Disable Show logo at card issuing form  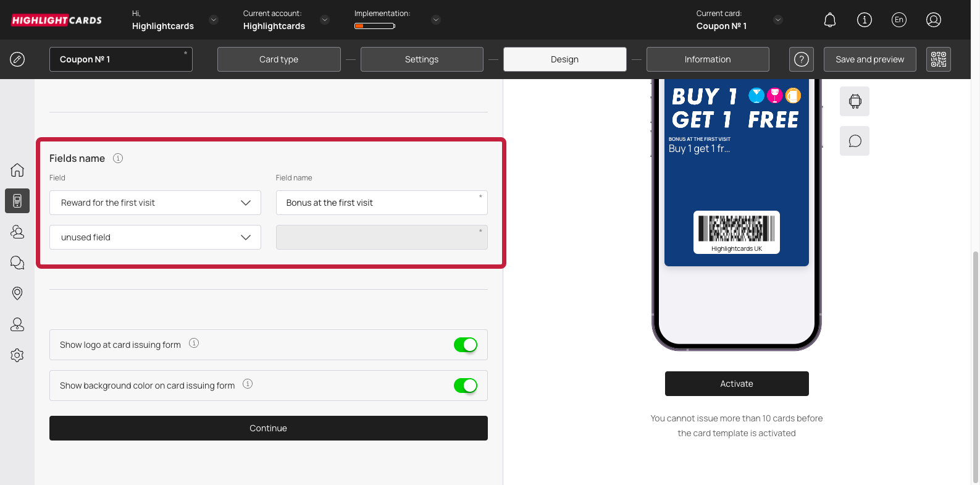pos(465,345)
